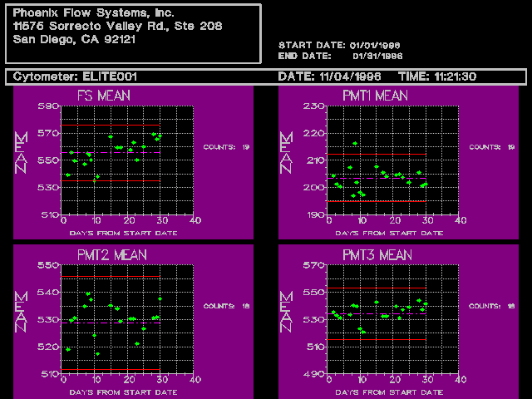This screenshot has height=399, width=532.
Task: Click the 540 y-axis value in the PMT2 MEAN chart
Action: coord(48,292)
